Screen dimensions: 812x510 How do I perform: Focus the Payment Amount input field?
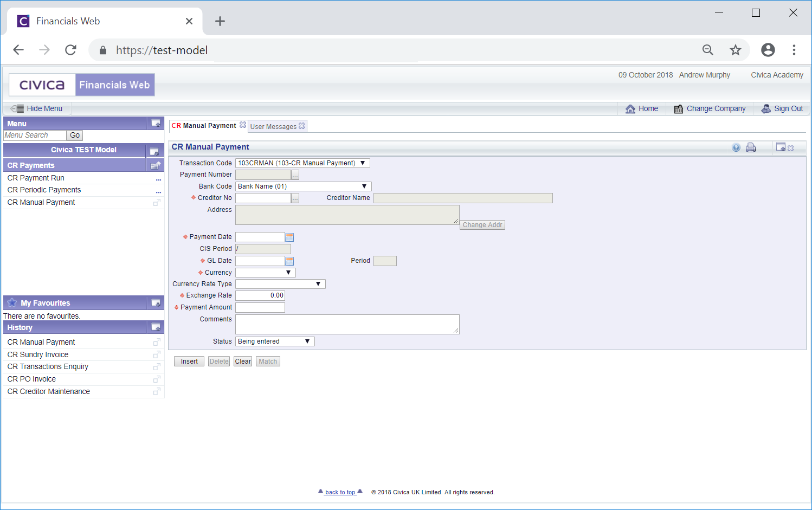coord(260,308)
